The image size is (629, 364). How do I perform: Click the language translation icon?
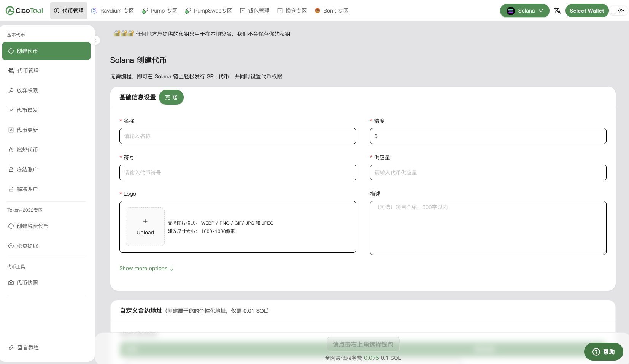pyautogui.click(x=557, y=11)
